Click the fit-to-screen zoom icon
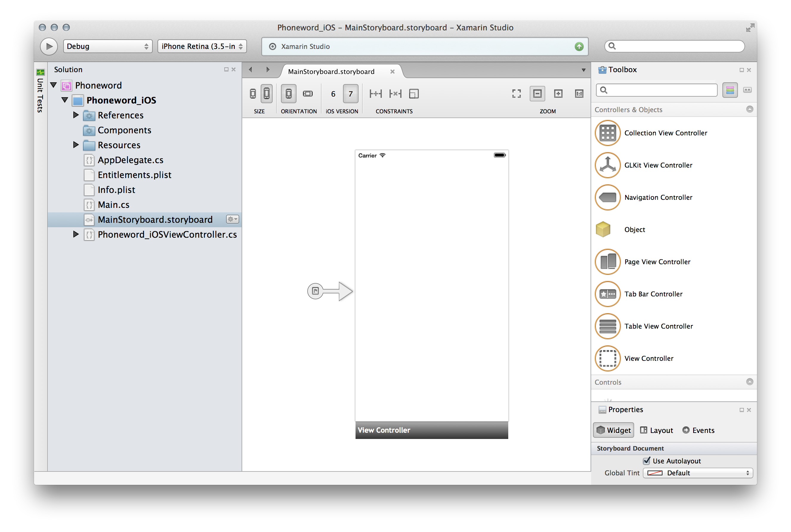791x532 pixels. [516, 94]
